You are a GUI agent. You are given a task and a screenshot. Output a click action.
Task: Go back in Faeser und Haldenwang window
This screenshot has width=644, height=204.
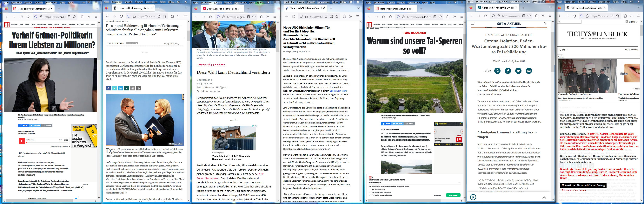coord(107,16)
